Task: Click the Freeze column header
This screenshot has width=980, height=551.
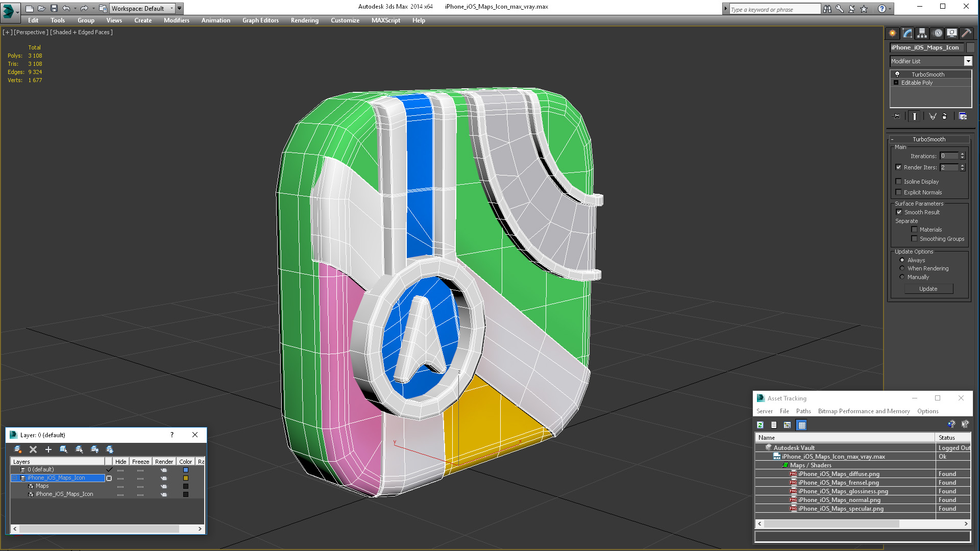Action: [x=140, y=462]
